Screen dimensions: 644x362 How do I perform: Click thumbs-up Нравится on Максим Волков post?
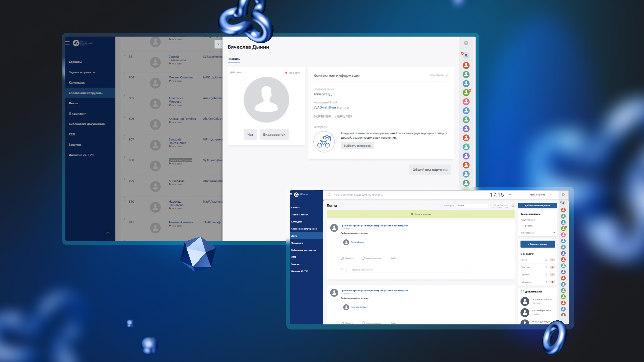click(x=342, y=258)
